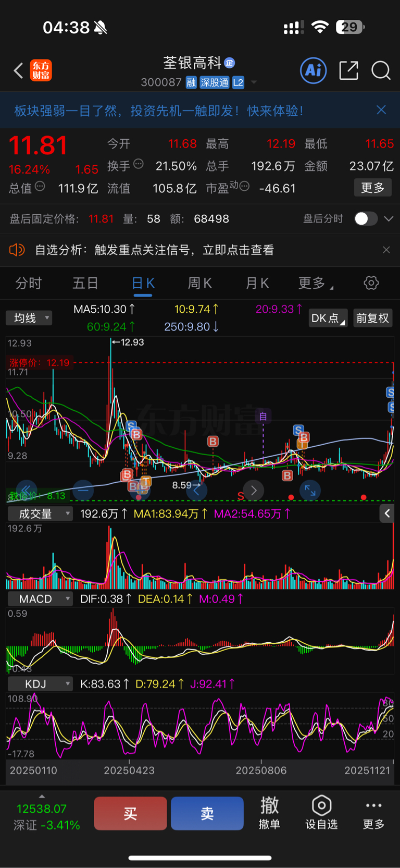Open the MACD indicator dropdown
This screenshot has width=400, height=868.
[40, 599]
